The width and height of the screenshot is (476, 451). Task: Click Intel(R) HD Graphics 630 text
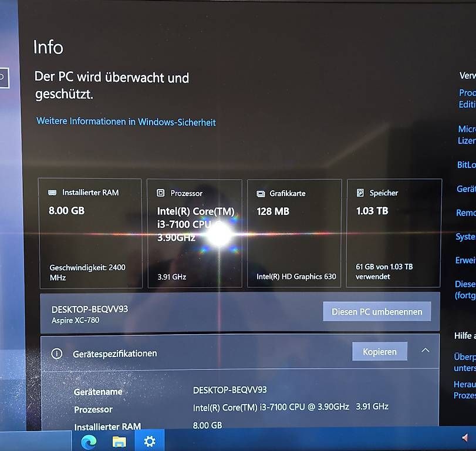[296, 277]
